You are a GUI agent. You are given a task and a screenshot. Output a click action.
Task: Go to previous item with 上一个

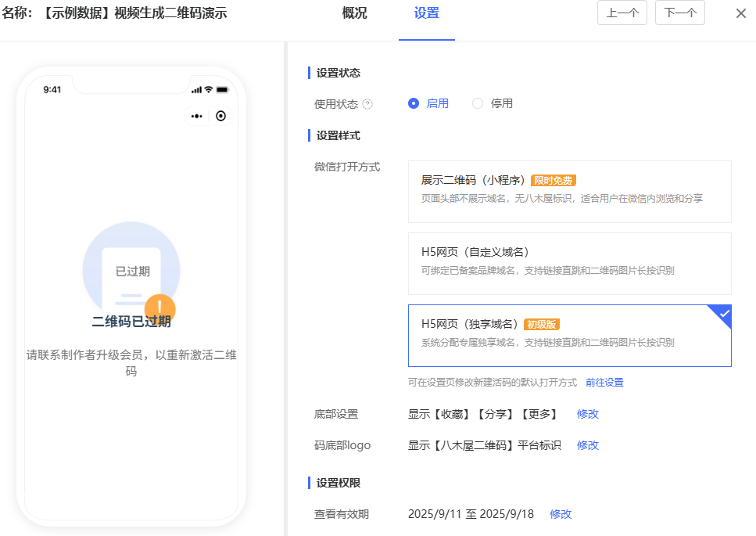pos(622,13)
